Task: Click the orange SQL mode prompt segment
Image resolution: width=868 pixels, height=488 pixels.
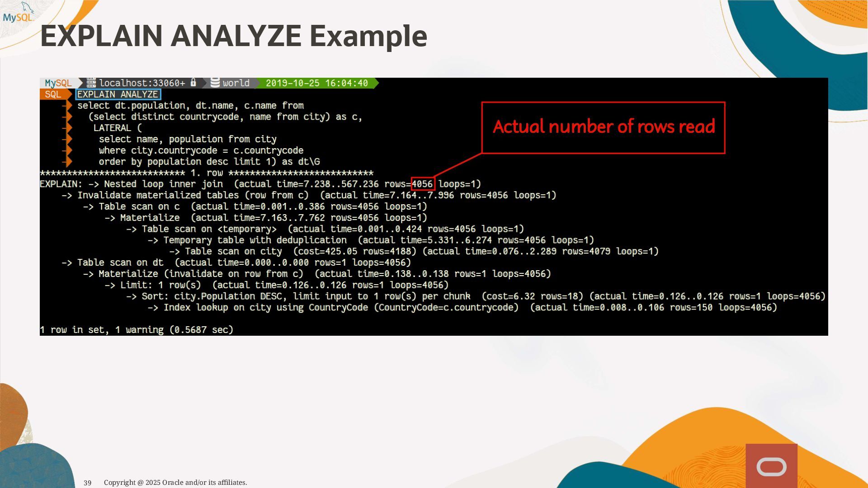Action: click(x=53, y=94)
